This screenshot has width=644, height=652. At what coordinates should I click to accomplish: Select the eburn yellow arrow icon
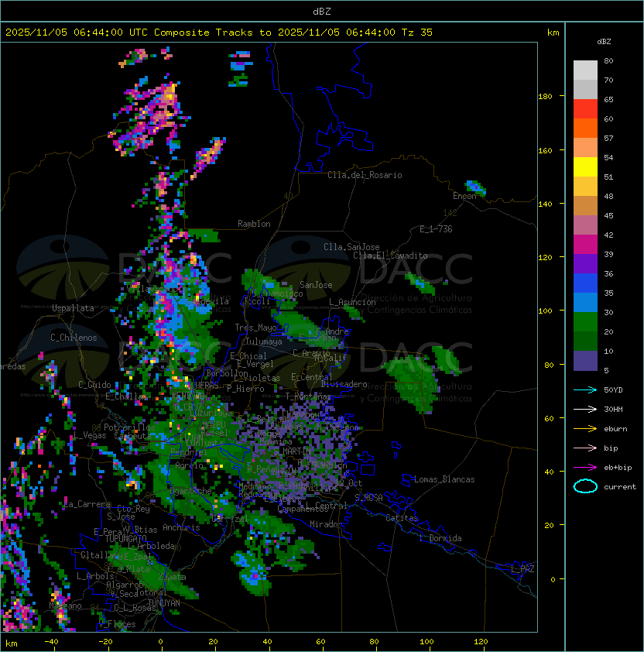585,429
